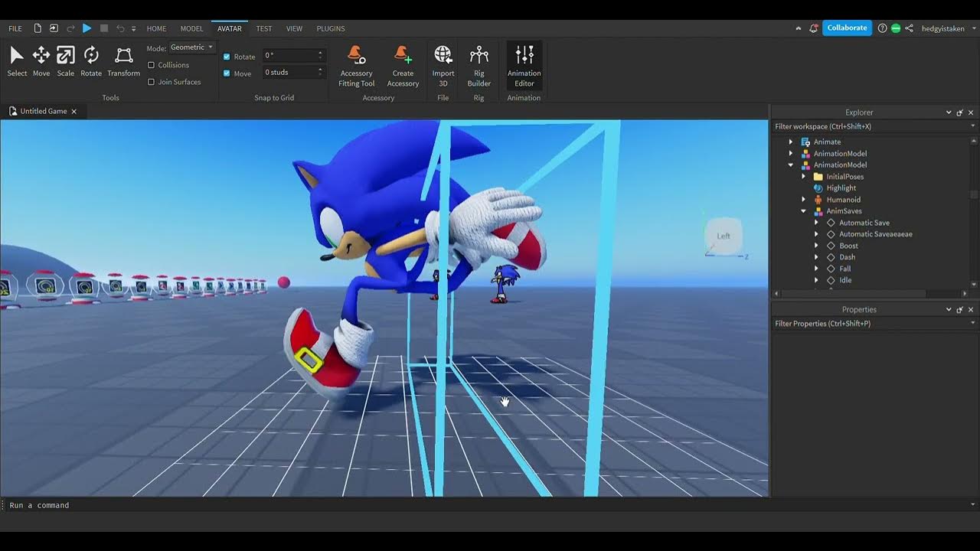The height and width of the screenshot is (551, 980).
Task: Activate the Transform tool
Action: pyautogui.click(x=123, y=61)
